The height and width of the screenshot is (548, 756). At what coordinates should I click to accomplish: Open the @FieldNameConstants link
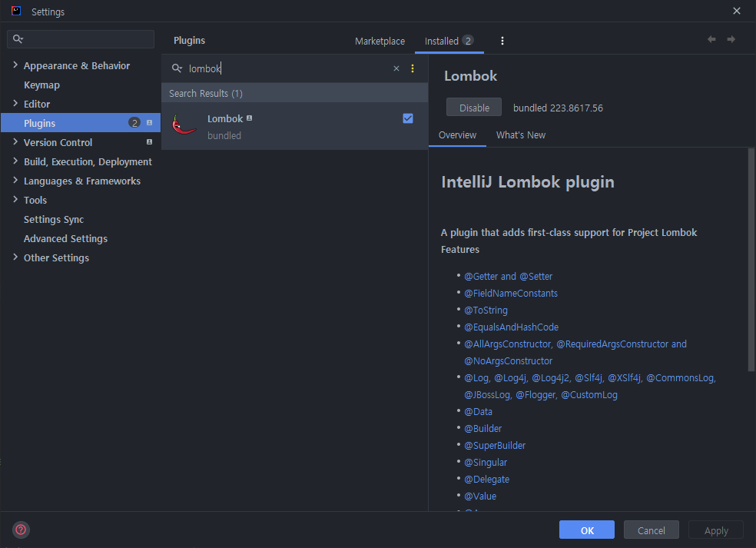(x=511, y=294)
